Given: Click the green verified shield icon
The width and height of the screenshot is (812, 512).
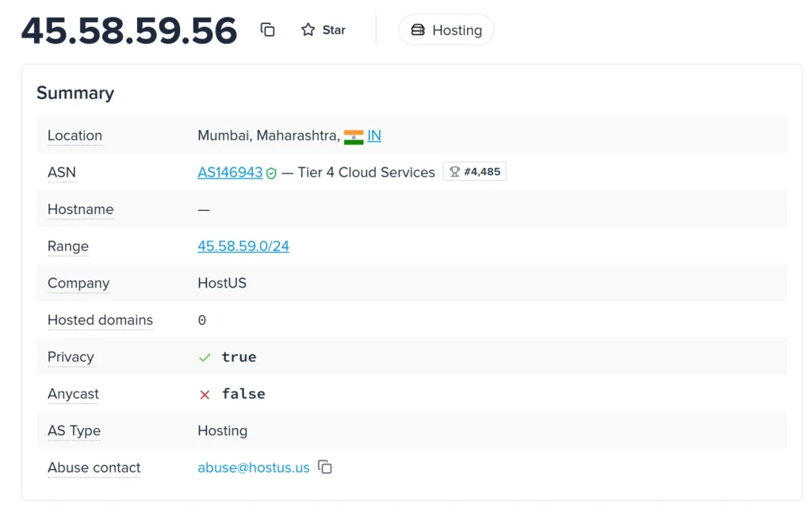Looking at the screenshot, I should pos(271,174).
